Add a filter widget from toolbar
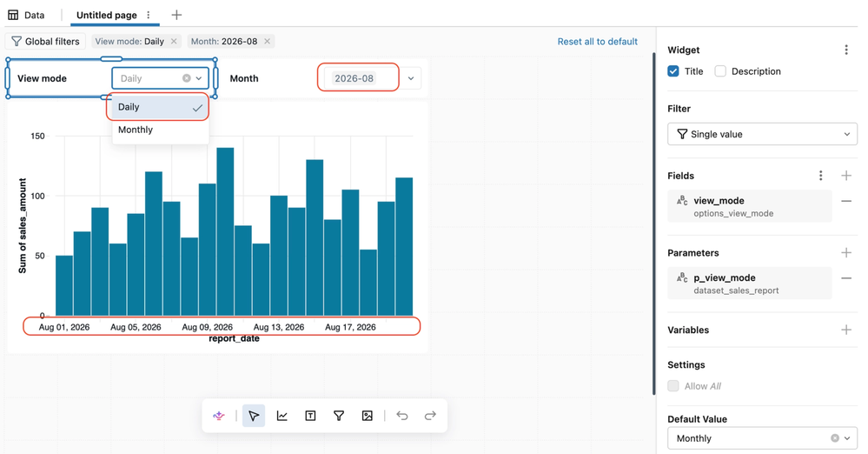This screenshot has height=454, width=868. 339,416
